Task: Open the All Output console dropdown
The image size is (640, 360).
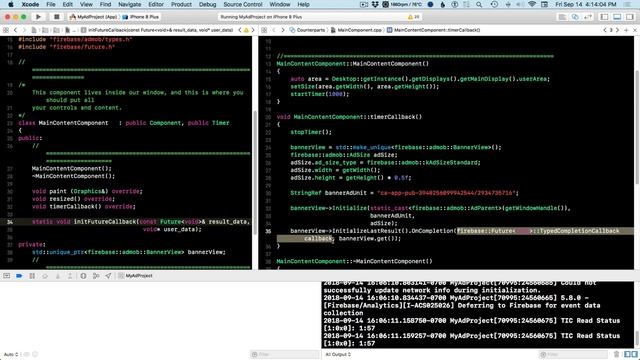Action: (x=338, y=354)
